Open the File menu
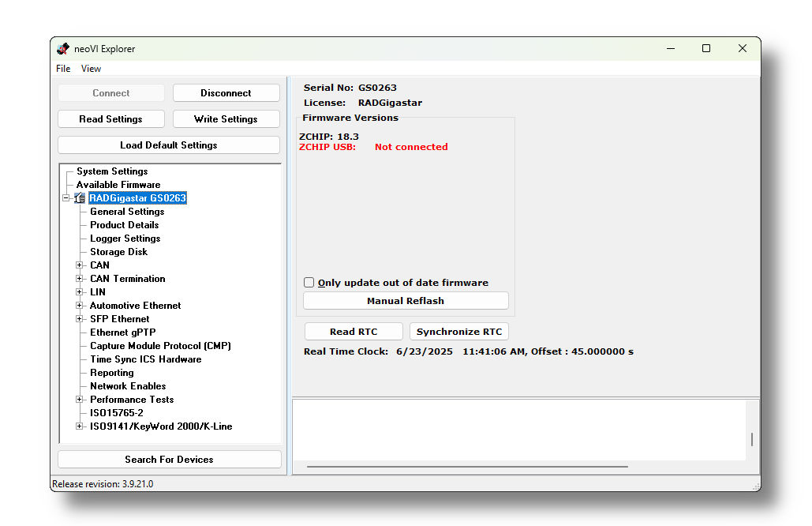Image resolution: width=812 pixels, height=526 pixels. [63, 69]
